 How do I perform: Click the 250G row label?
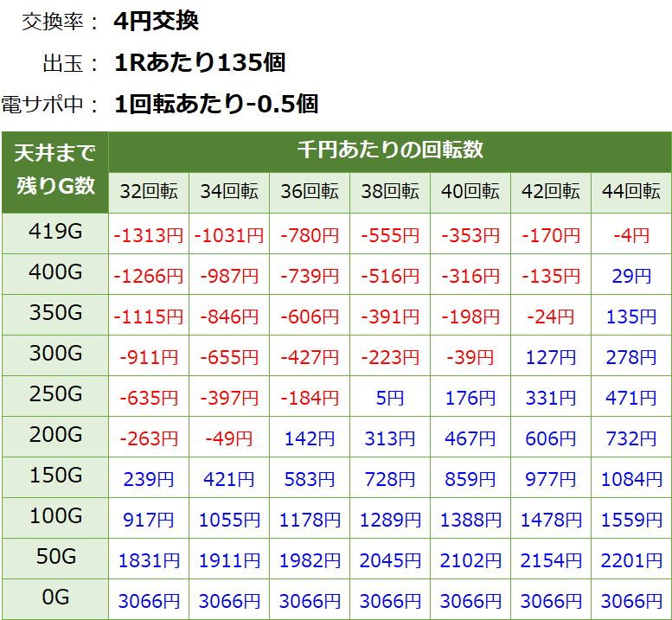(x=55, y=395)
